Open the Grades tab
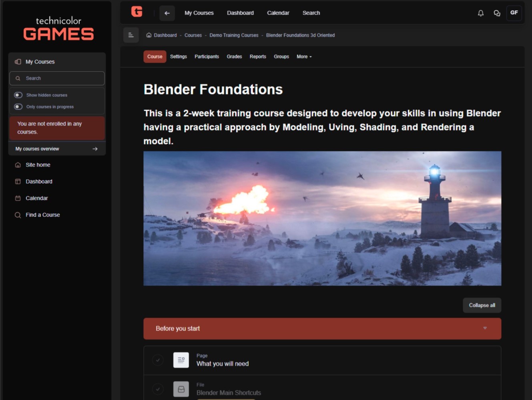The image size is (532, 400). point(235,57)
